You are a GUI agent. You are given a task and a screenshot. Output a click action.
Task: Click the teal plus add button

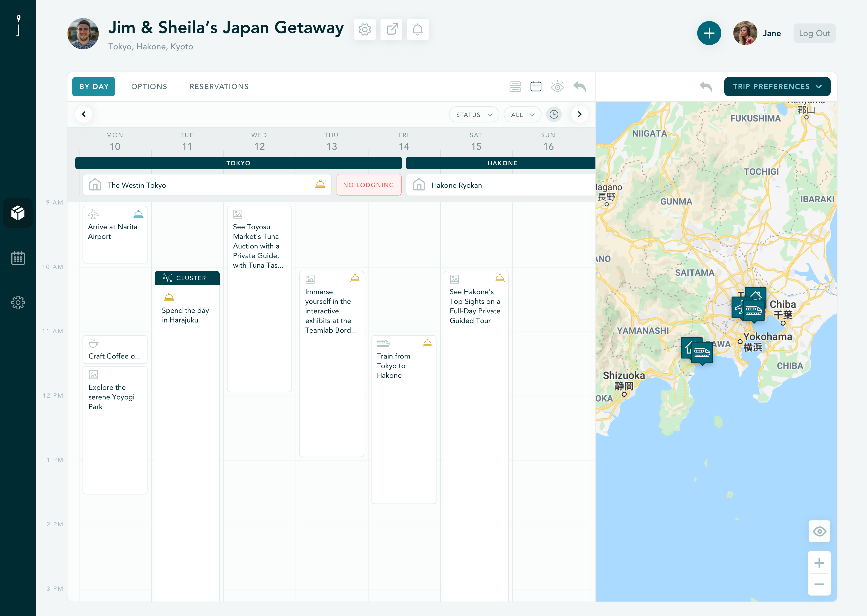(709, 33)
